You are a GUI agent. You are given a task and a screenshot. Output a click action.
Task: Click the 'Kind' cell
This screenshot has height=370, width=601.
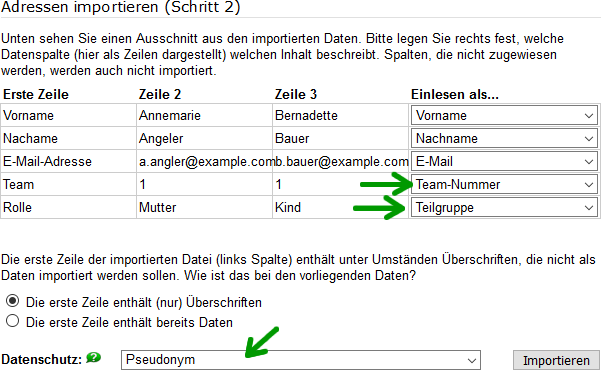340,207
